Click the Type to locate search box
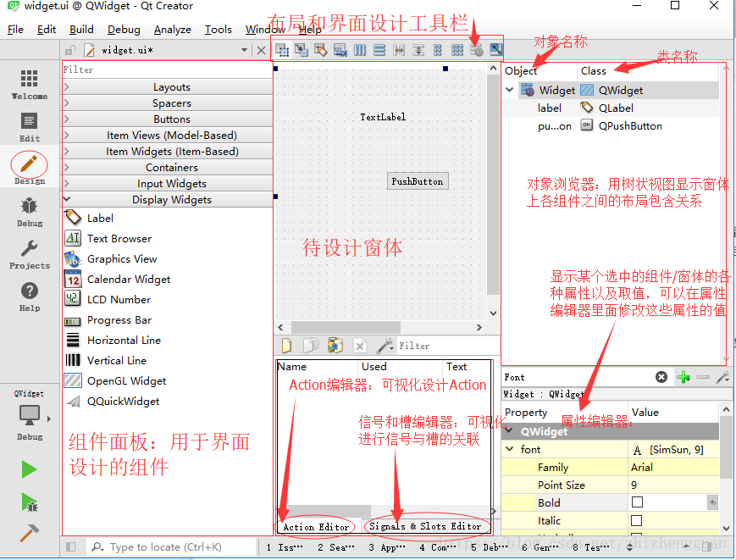 [x=171, y=546]
